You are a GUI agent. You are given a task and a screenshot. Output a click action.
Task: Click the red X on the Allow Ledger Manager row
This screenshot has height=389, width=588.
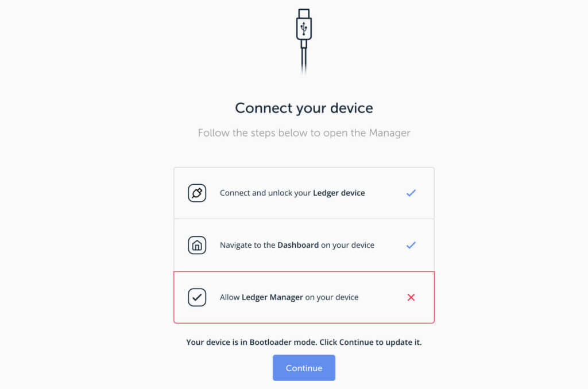411,297
